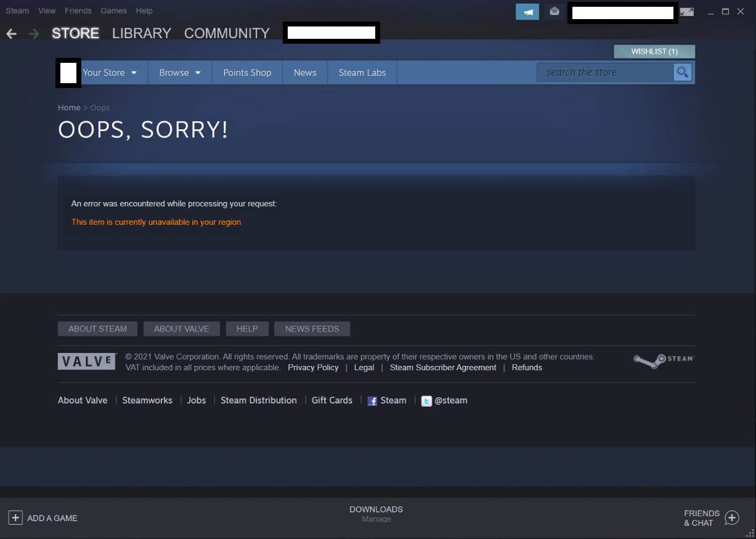Click the store search magnifier icon
The height and width of the screenshot is (539, 756).
[682, 72]
